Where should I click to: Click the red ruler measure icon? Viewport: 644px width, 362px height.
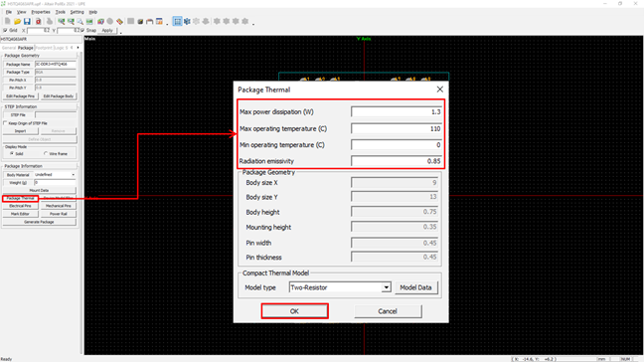point(119,21)
